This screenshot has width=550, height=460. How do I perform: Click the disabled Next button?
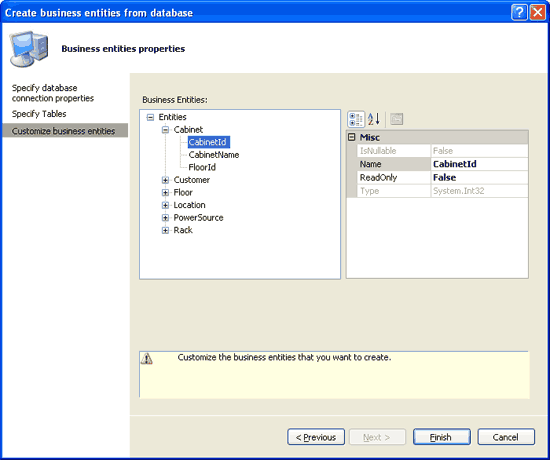pos(377,437)
